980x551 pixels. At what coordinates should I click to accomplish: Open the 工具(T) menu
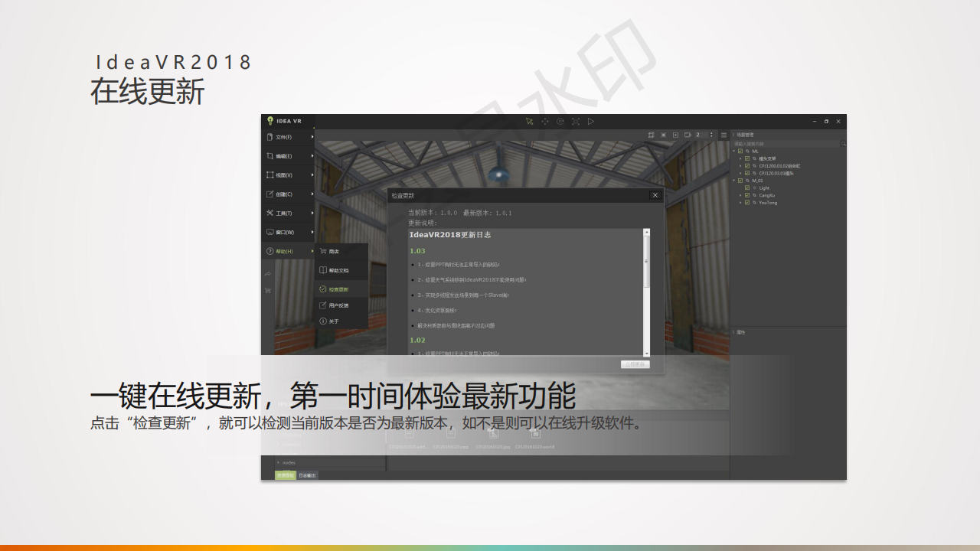pos(289,214)
